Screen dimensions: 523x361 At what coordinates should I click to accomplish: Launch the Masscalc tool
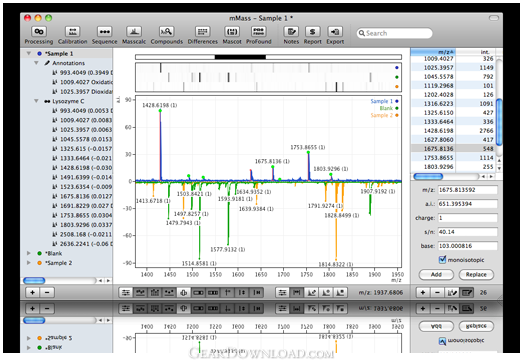click(134, 35)
